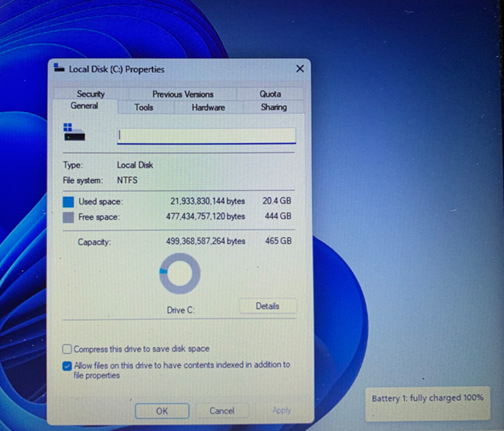Click the '444 GB' free space text
Screen dimensions: 504x431
pos(278,216)
